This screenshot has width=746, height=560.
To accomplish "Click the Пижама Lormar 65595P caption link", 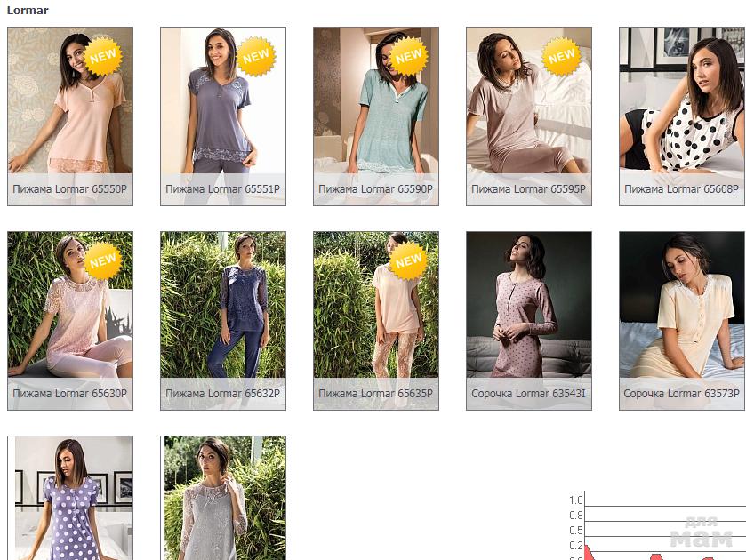I will pyautogui.click(x=528, y=188).
